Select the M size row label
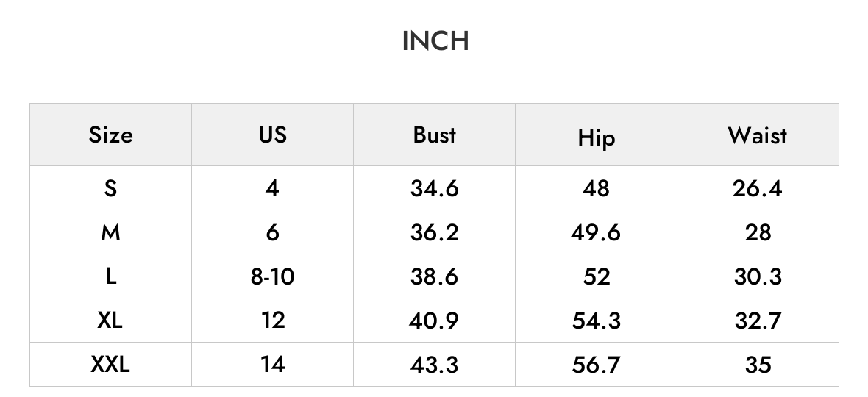The image size is (868, 397). 111,233
